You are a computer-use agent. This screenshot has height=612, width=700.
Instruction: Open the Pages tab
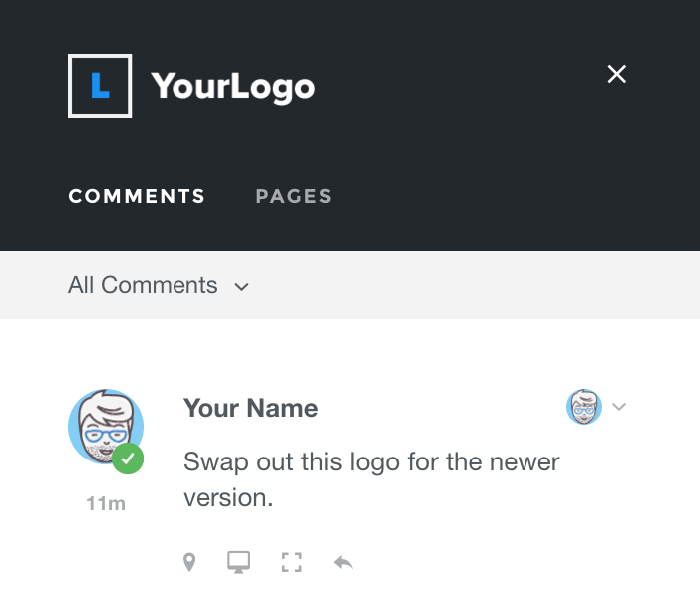[293, 196]
